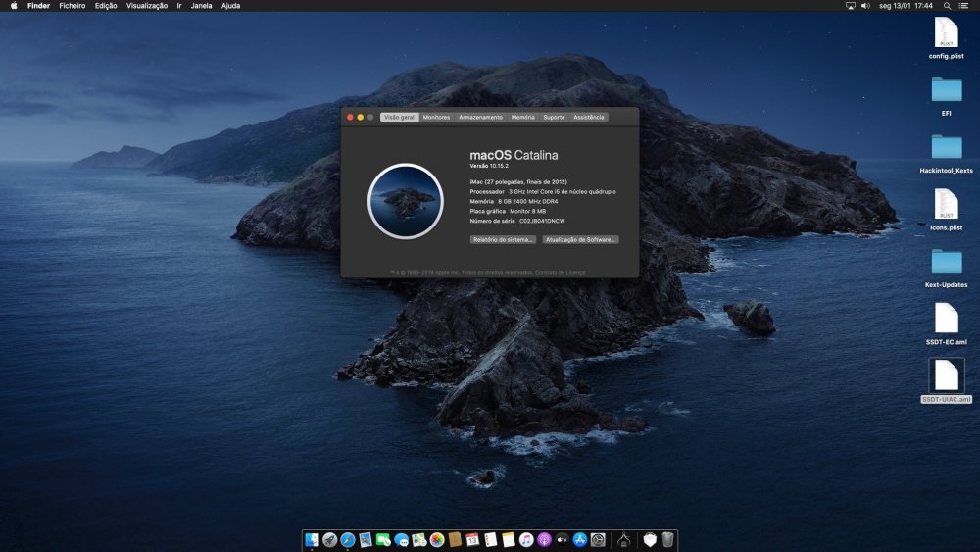Open Maps icon in the Dock
The height and width of the screenshot is (552, 980).
click(418, 539)
